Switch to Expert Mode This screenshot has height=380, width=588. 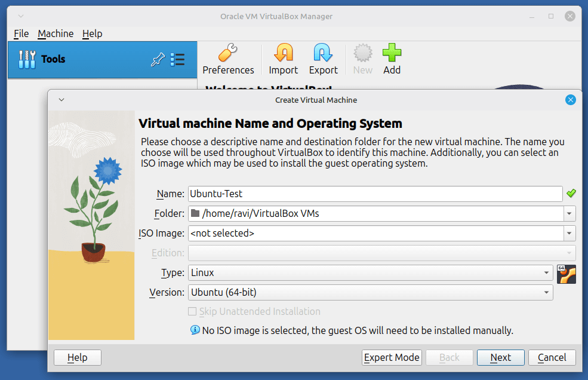tap(392, 357)
